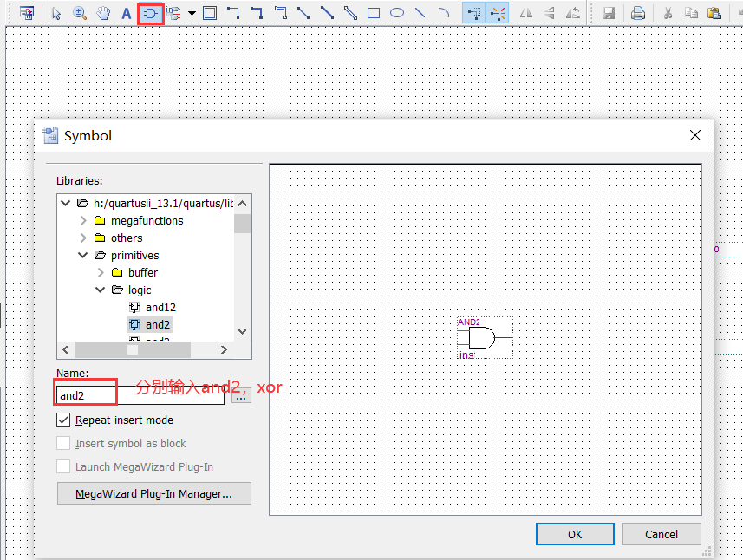
Task: Click Flip Horizontal icon
Action: tap(526, 13)
